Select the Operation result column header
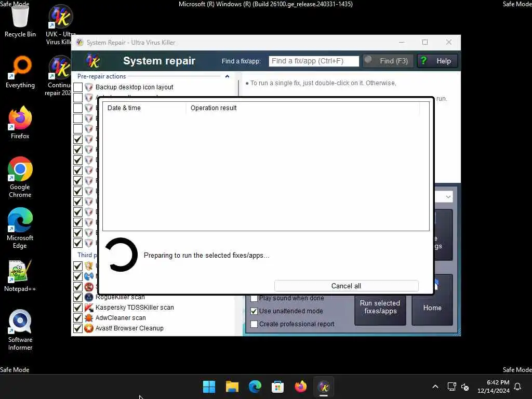The height and width of the screenshot is (399, 532). [303, 108]
